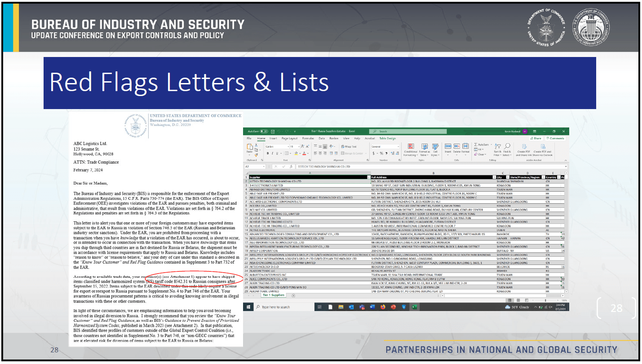The width and height of the screenshot is (642, 364).
Task: Select the Tier 1 Suppliers sheet tab
Action: coord(273,295)
